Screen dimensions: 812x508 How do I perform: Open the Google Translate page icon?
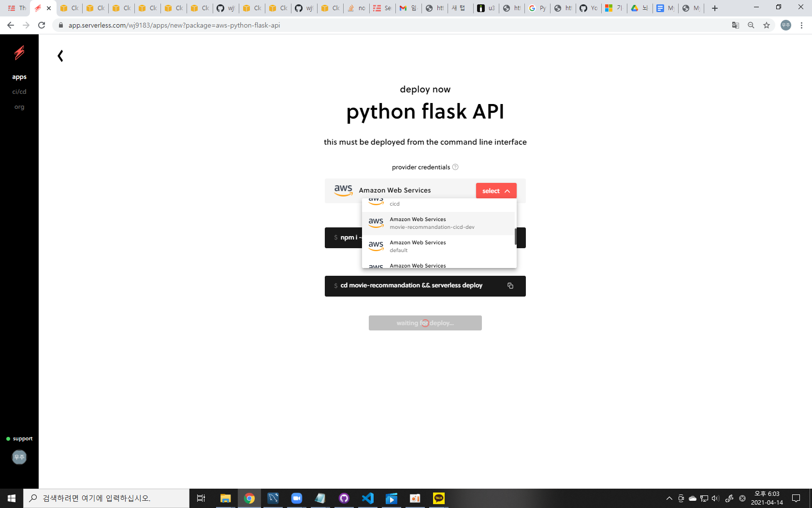[x=736, y=25]
